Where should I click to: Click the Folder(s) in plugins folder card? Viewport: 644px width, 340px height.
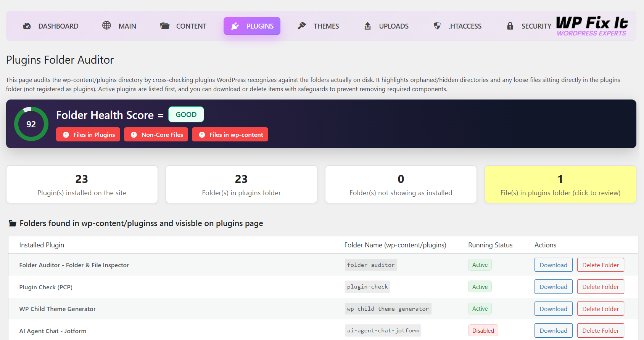(241, 184)
